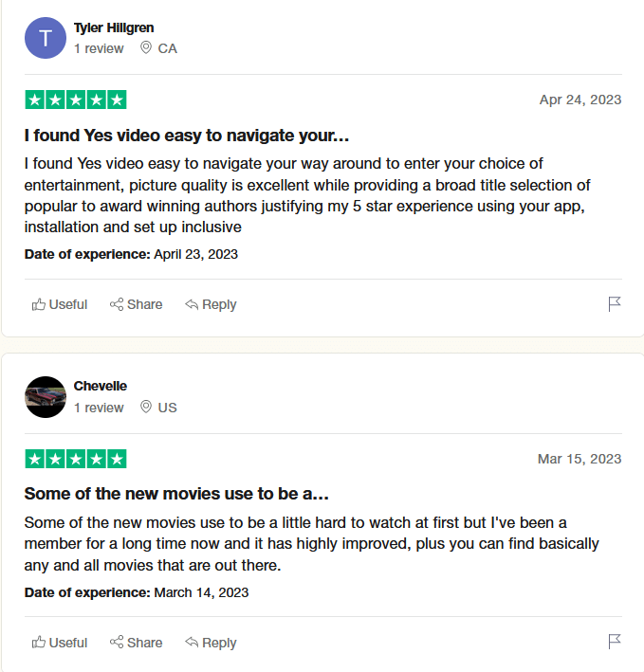The height and width of the screenshot is (672, 644).
Task: Click the US location pin icon
Action: (x=146, y=407)
